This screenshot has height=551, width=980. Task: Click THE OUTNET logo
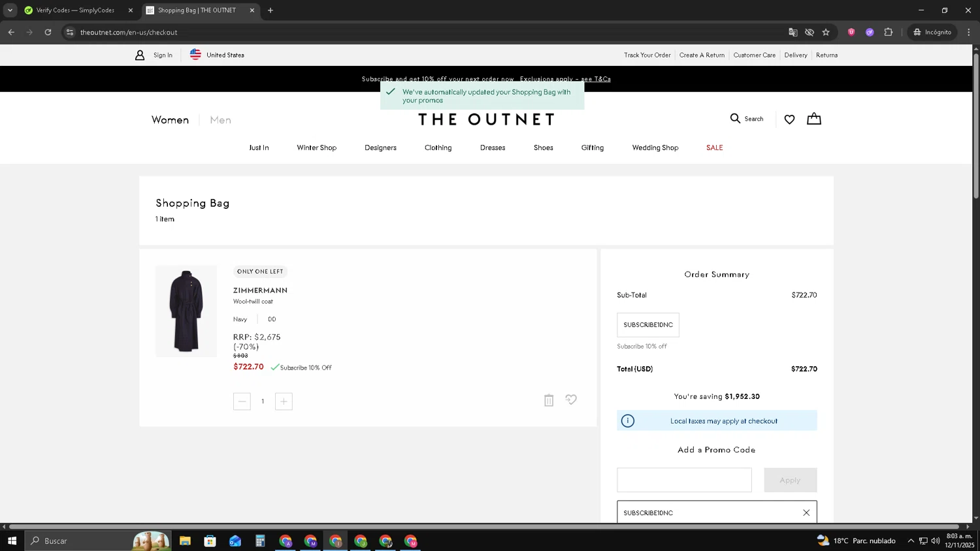486,119
